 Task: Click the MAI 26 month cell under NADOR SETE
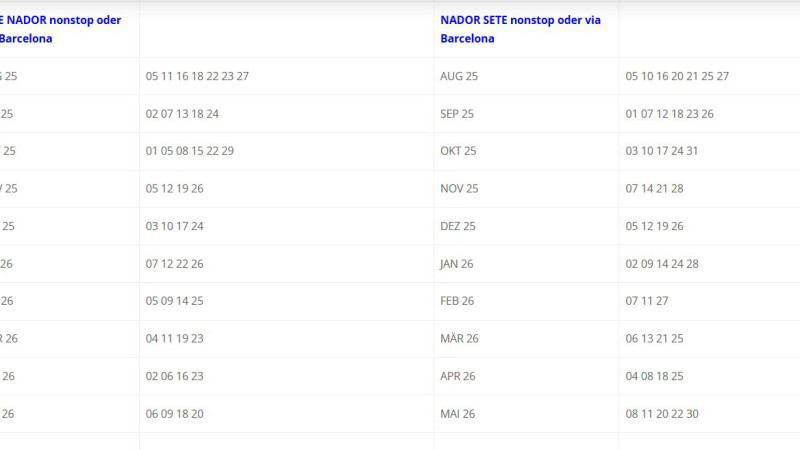coord(458,414)
